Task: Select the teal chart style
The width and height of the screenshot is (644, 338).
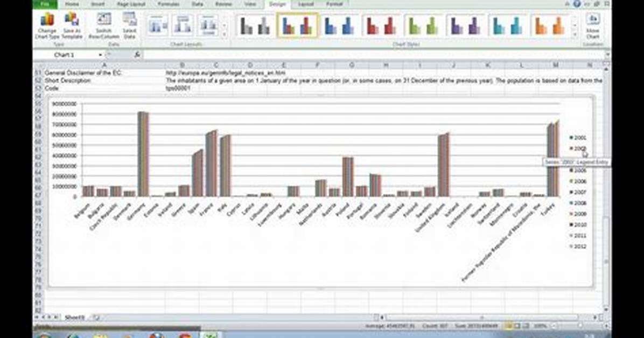Action: (508, 26)
